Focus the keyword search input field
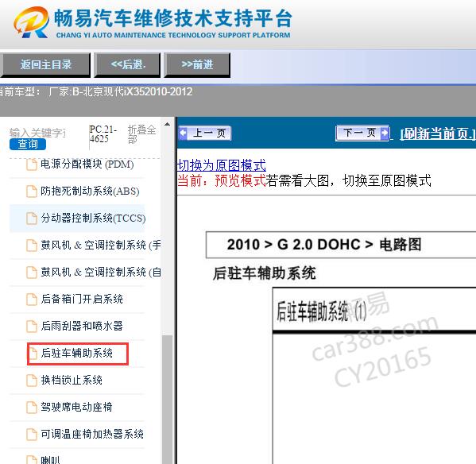Screen dimensions: 476x464 point(37,133)
